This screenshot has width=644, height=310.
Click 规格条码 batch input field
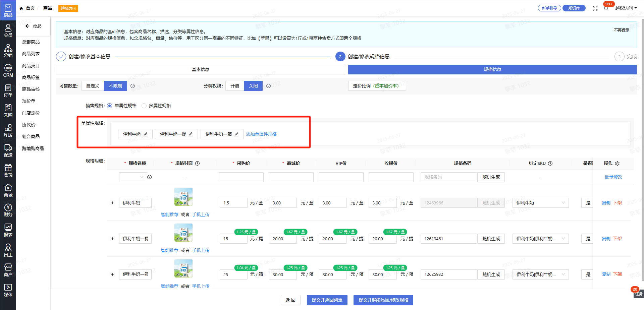(x=449, y=177)
